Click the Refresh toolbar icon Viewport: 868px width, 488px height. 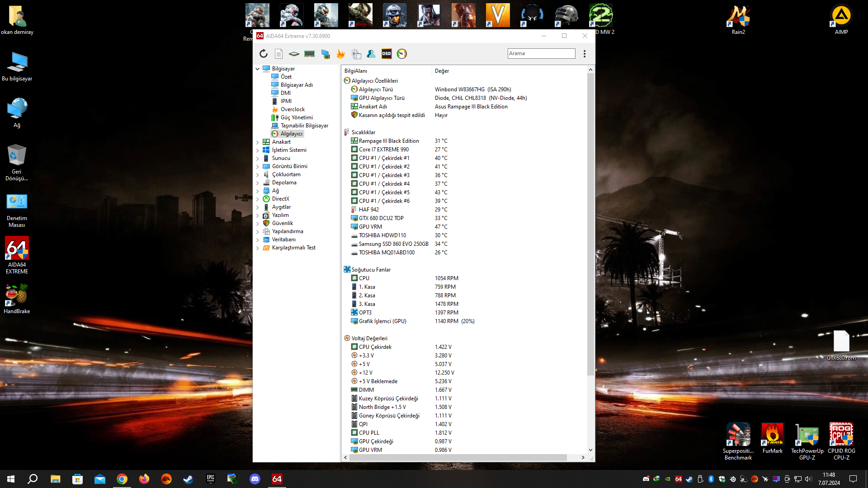click(x=264, y=54)
